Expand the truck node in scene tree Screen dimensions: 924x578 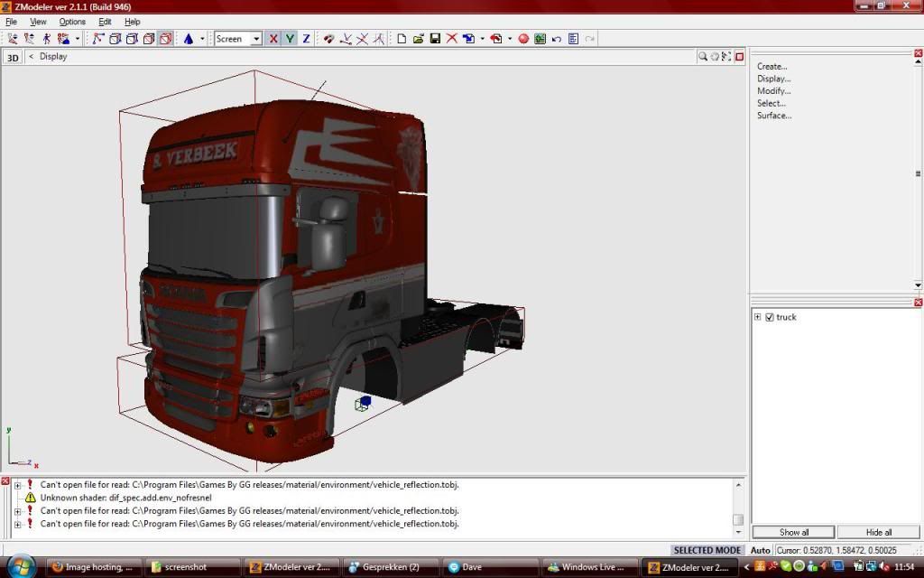click(x=758, y=317)
